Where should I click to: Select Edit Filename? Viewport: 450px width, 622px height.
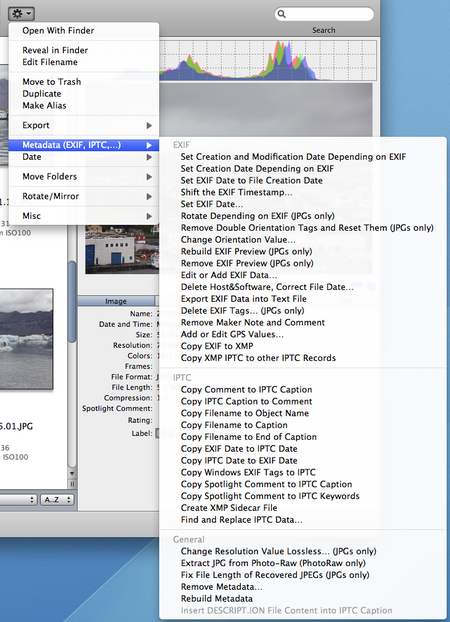pyautogui.click(x=84, y=62)
